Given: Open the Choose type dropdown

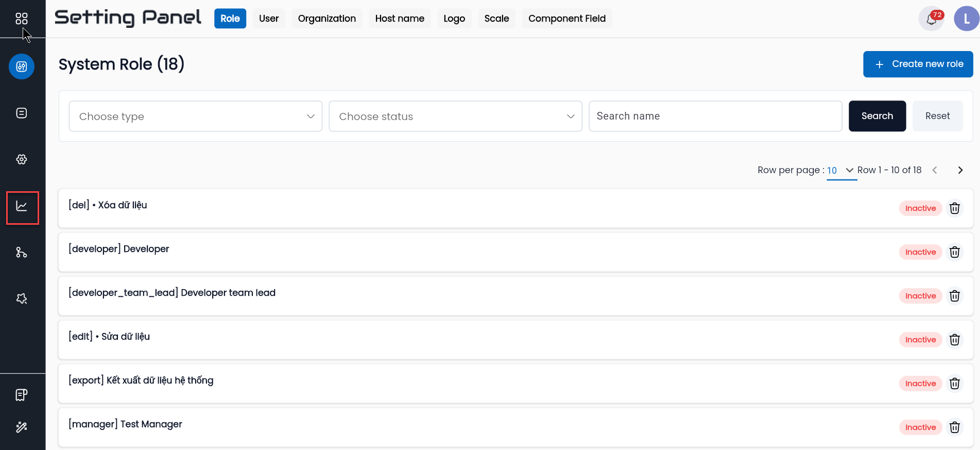Looking at the screenshot, I should (196, 116).
